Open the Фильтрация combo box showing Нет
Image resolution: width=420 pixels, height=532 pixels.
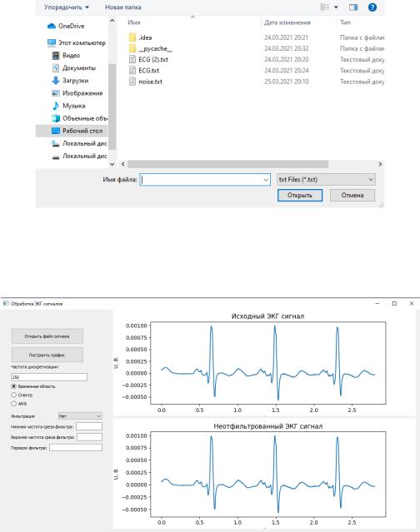point(80,416)
